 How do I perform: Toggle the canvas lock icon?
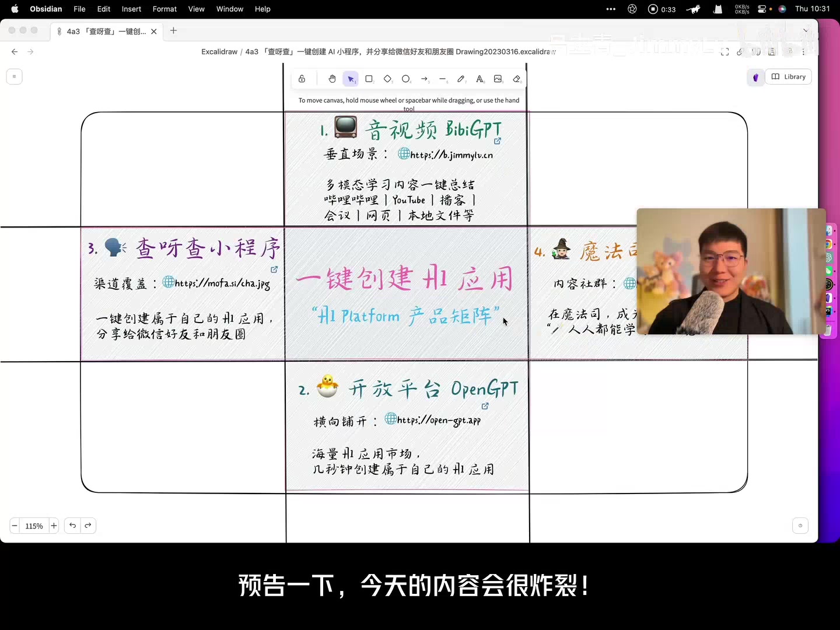(x=302, y=79)
